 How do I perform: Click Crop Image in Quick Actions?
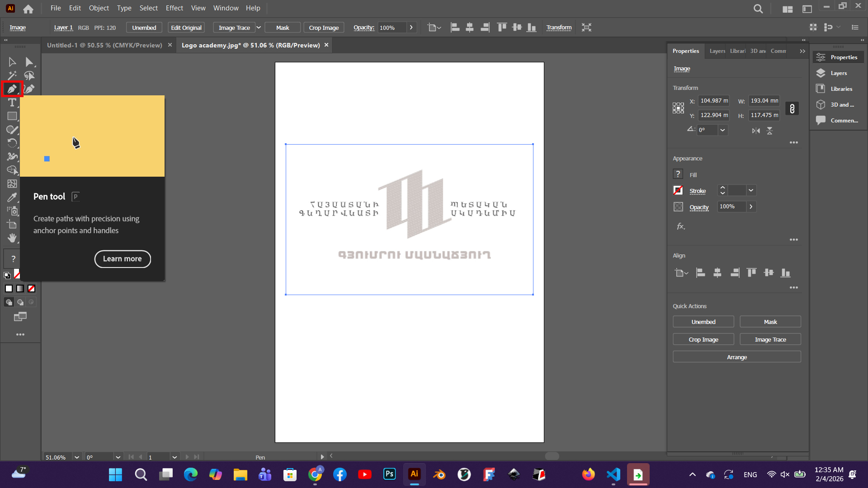pyautogui.click(x=703, y=339)
